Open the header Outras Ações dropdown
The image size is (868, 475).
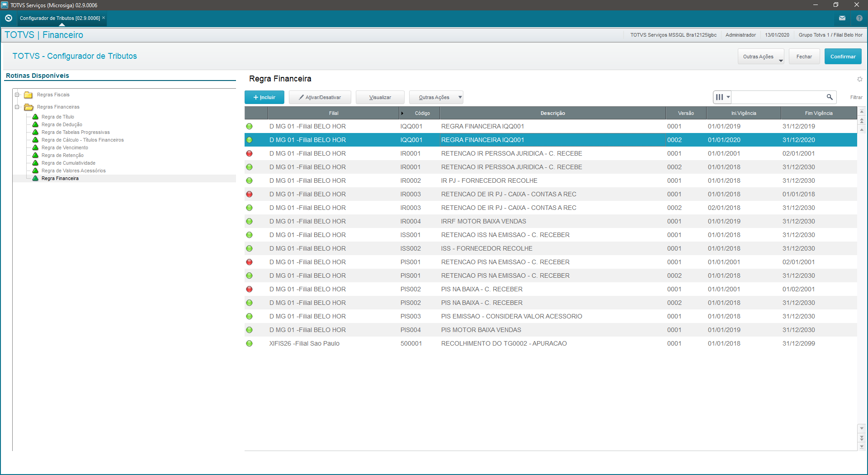click(761, 57)
